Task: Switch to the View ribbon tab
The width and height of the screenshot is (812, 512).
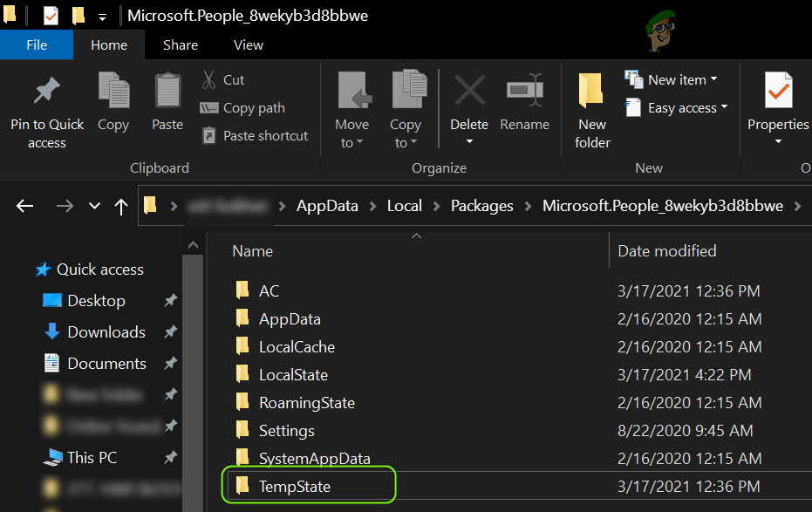Action: (249, 45)
